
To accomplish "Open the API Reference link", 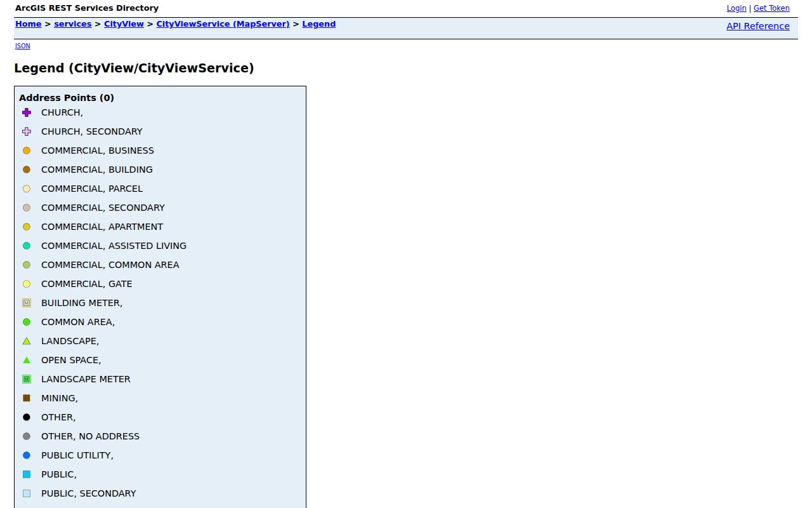I will (758, 26).
